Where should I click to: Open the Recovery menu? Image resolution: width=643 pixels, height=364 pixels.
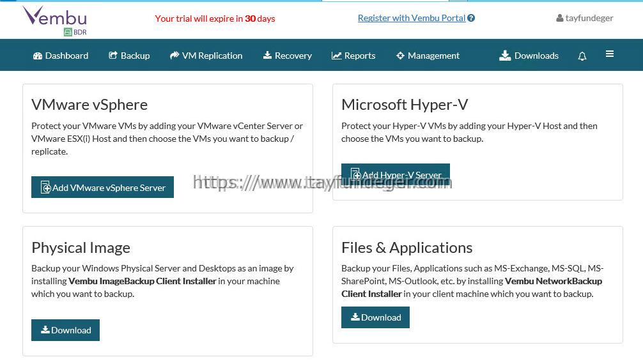[x=288, y=56]
